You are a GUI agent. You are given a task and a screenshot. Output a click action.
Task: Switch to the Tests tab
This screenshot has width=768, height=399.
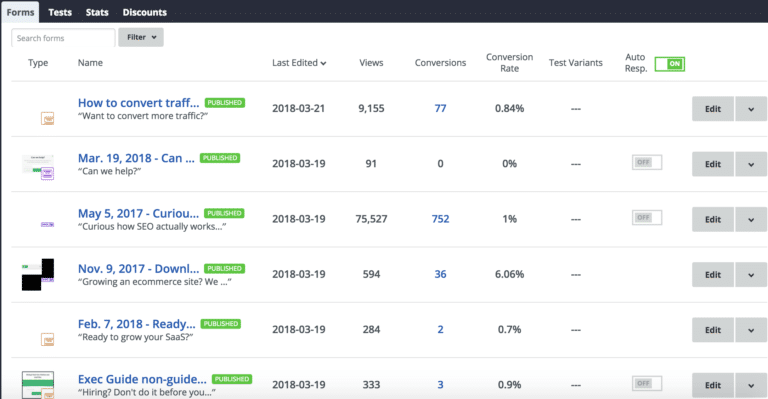[60, 12]
